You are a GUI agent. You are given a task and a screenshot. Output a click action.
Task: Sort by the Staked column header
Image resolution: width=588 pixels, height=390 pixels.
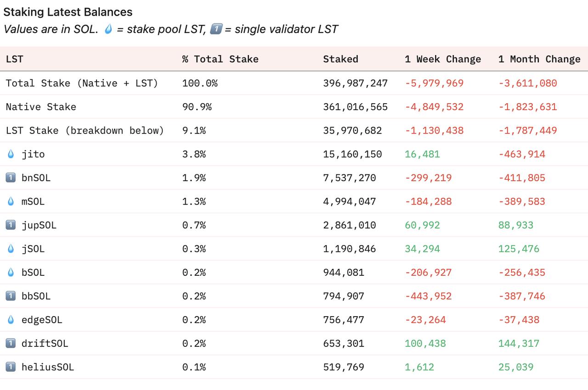(x=340, y=59)
